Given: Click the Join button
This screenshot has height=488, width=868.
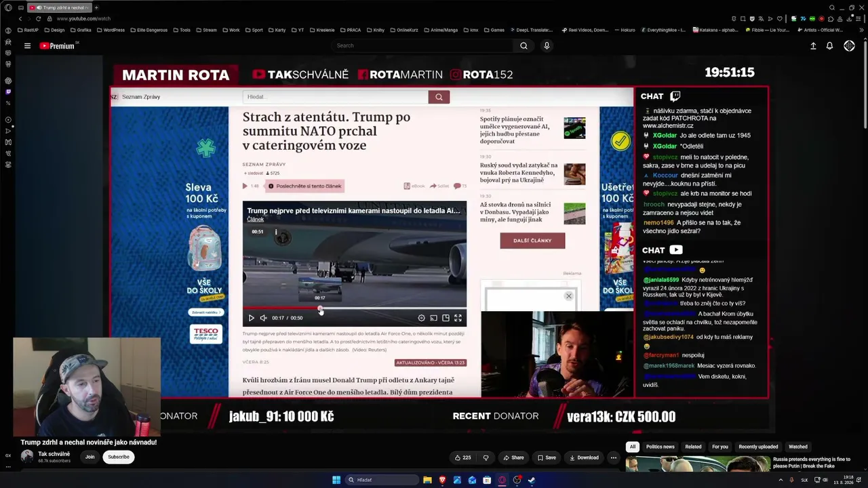Looking at the screenshot, I should pos(90,457).
